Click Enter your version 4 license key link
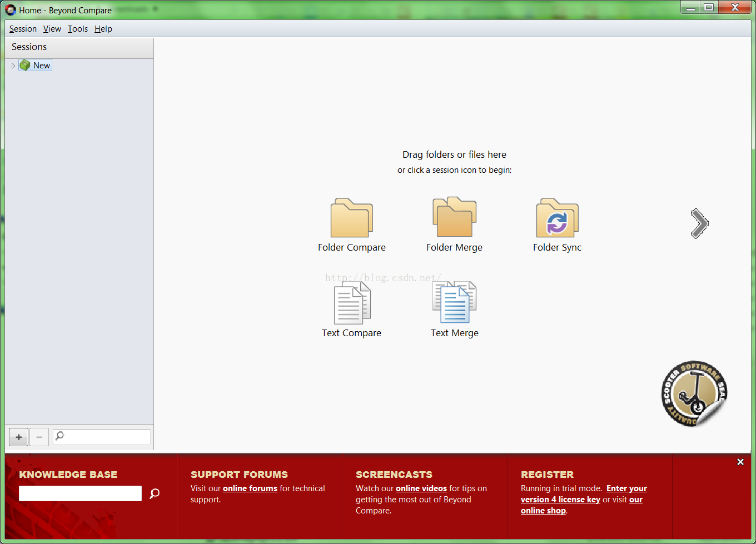 584,494
